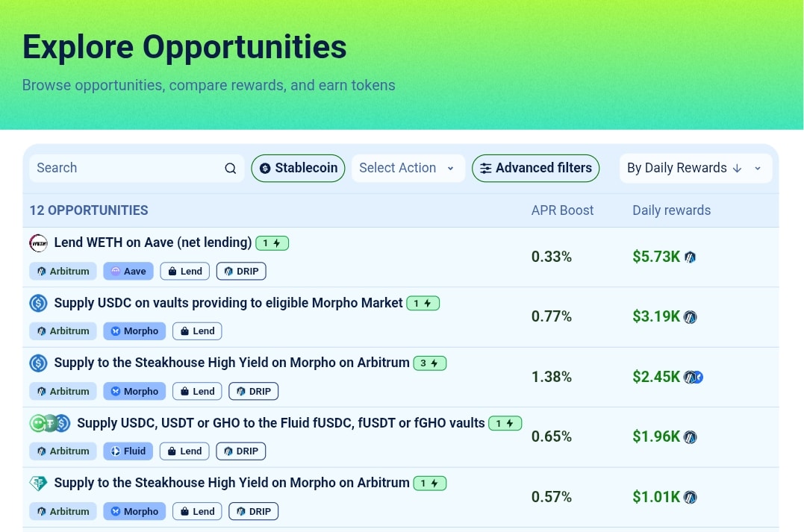This screenshot has width=804, height=532.
Task: Focus the Search input field
Action: tap(137, 168)
